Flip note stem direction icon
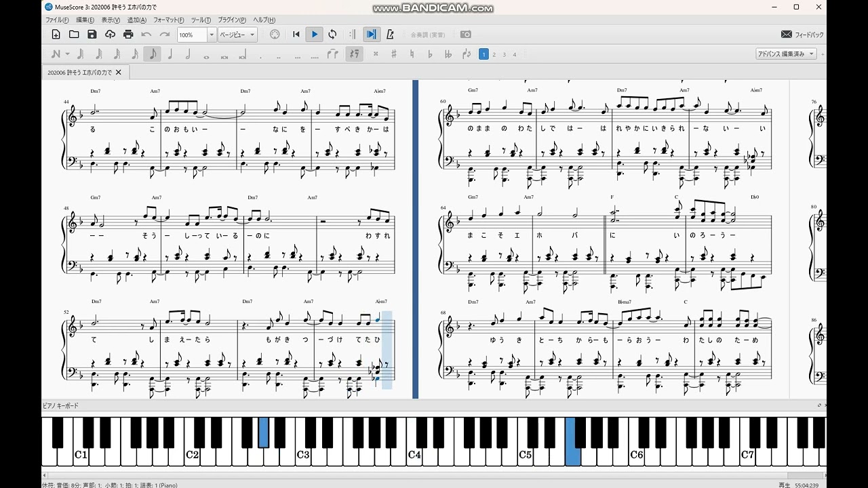Screen dimensions: 868x488 [x=466, y=54]
